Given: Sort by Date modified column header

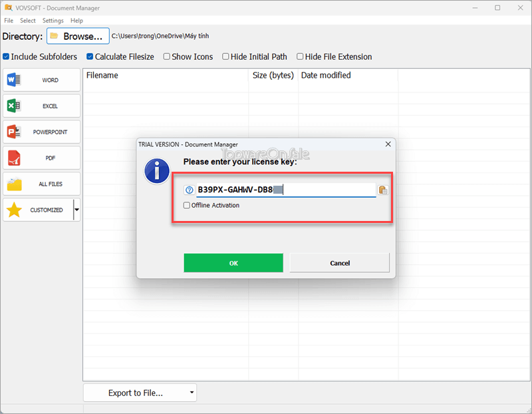Looking at the screenshot, I should tap(348, 75).
